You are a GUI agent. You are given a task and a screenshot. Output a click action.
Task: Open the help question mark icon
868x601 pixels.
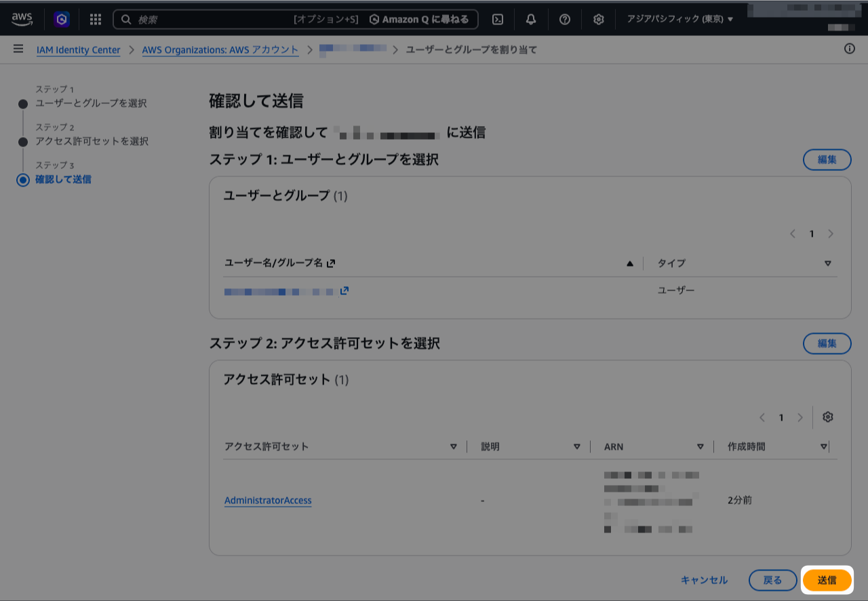pyautogui.click(x=564, y=20)
